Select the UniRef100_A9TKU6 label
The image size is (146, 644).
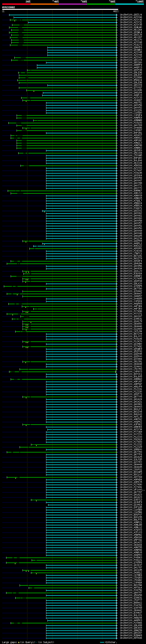(x=131, y=638)
